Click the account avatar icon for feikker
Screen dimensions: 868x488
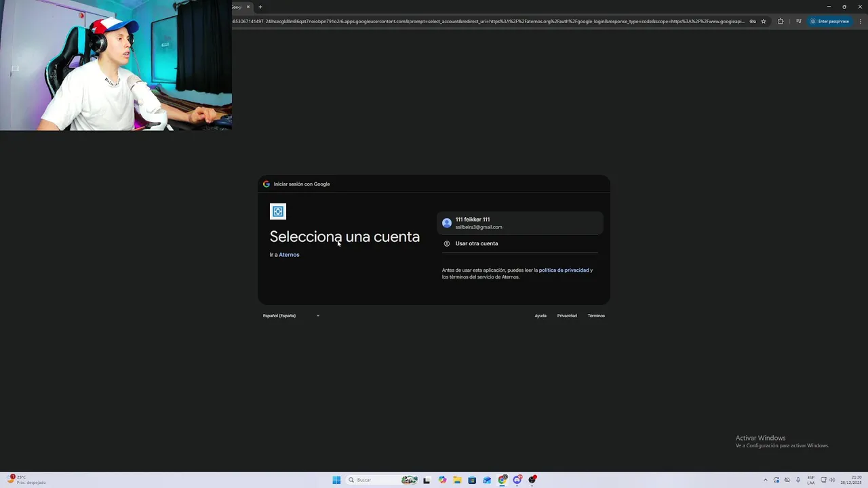click(447, 223)
